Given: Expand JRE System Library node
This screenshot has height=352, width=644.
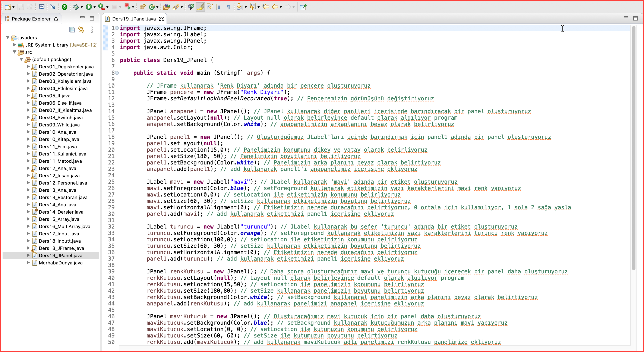Looking at the screenshot, I should [x=15, y=45].
